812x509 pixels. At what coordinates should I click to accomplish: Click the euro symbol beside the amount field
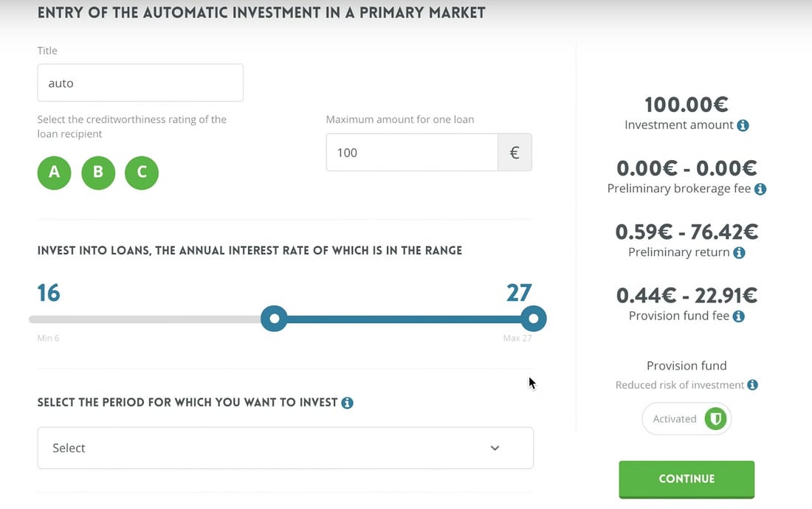pyautogui.click(x=515, y=153)
